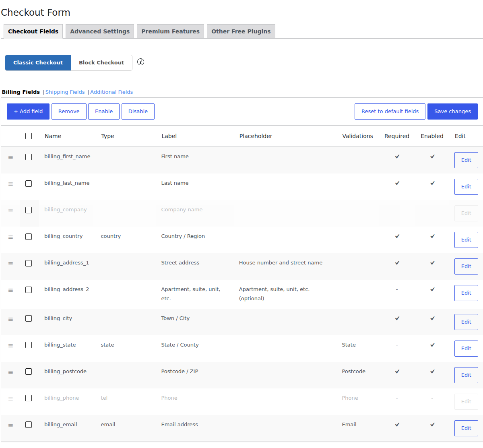
Task: Select the billing_country row checkbox
Action: [x=29, y=237]
